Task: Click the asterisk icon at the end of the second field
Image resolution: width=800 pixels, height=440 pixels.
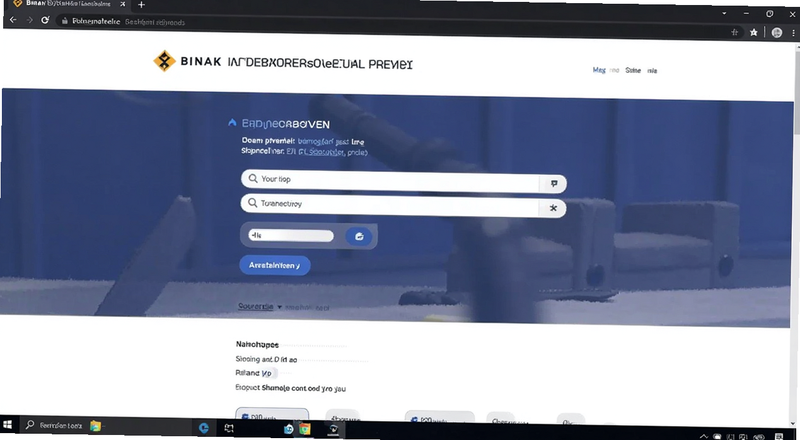Action: click(x=553, y=208)
